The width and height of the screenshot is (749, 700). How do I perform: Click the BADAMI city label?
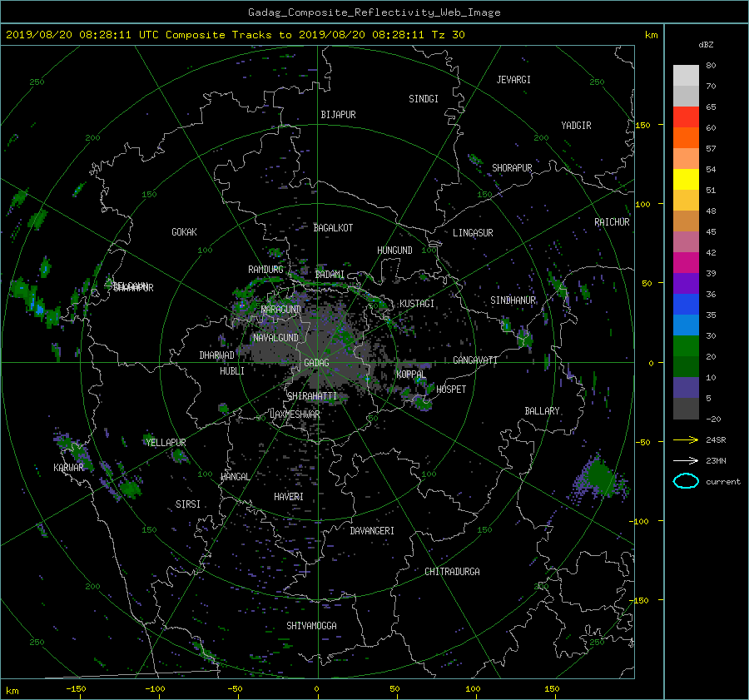coord(330,275)
